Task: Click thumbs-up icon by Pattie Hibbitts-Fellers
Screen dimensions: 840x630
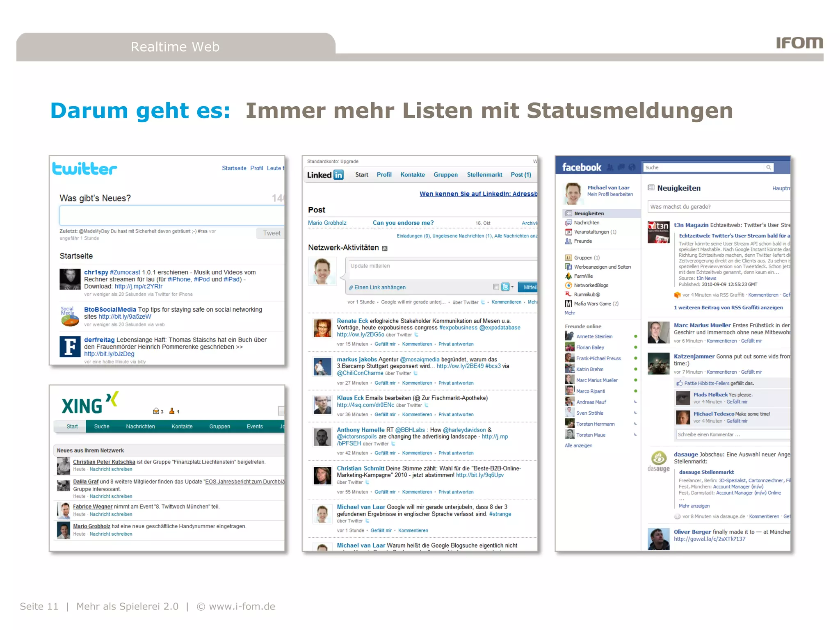Action: coord(680,383)
